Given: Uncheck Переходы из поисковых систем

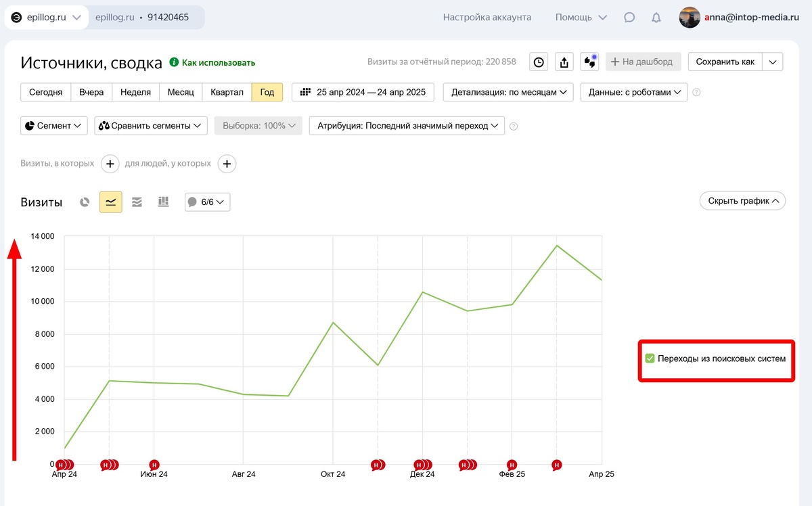Looking at the screenshot, I should point(650,359).
